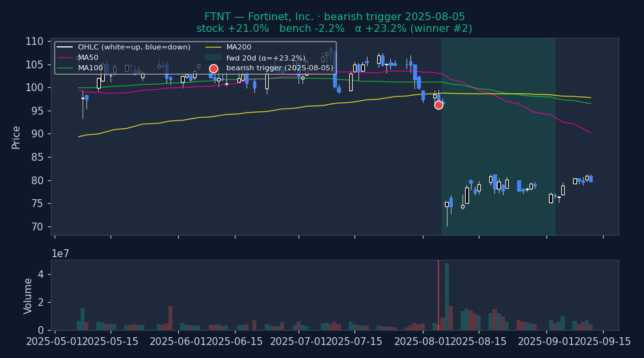
Task: Click the magenta MA50 line sample in legend
Action: coord(65,58)
